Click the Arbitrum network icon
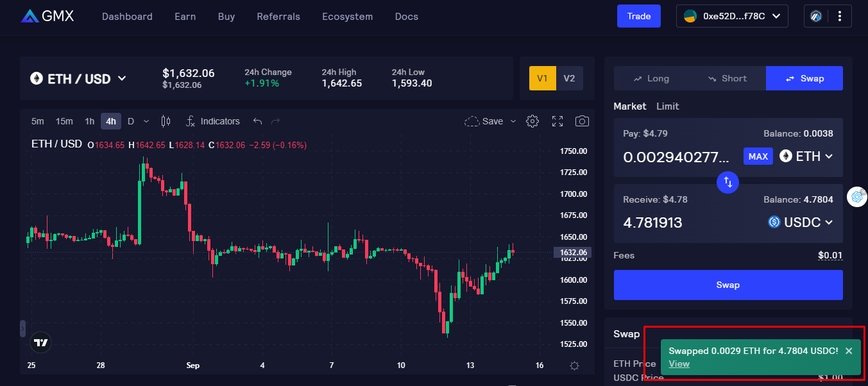Viewport: 868px width, 386px height. click(x=816, y=16)
